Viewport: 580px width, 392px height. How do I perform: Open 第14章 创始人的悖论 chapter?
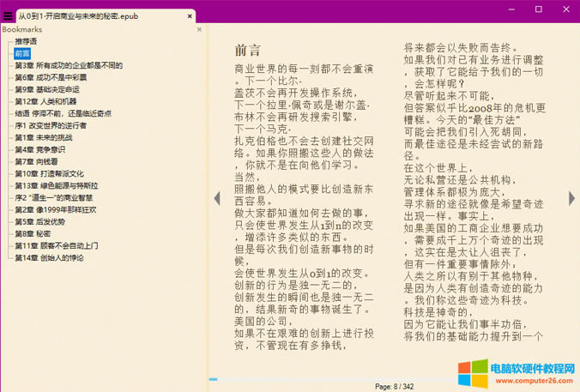pos(49,257)
